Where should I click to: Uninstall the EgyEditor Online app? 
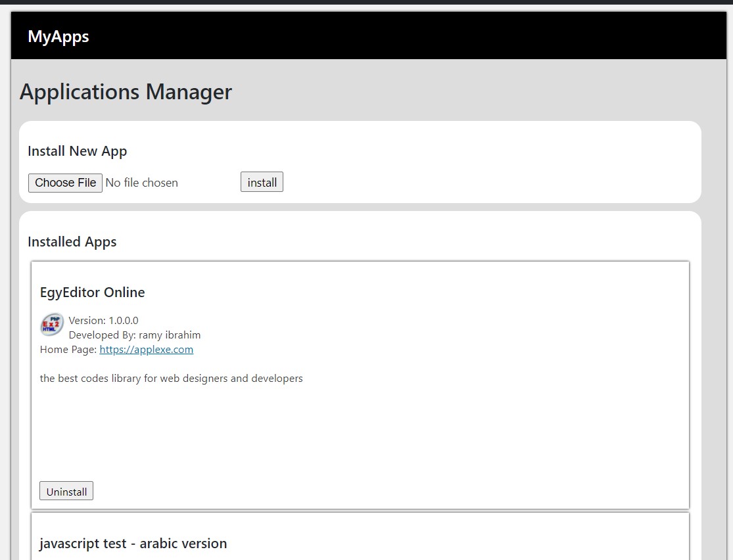[66, 491]
